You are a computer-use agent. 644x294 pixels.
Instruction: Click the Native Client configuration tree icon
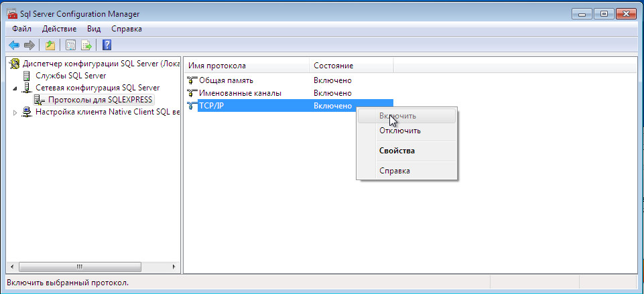(27, 112)
